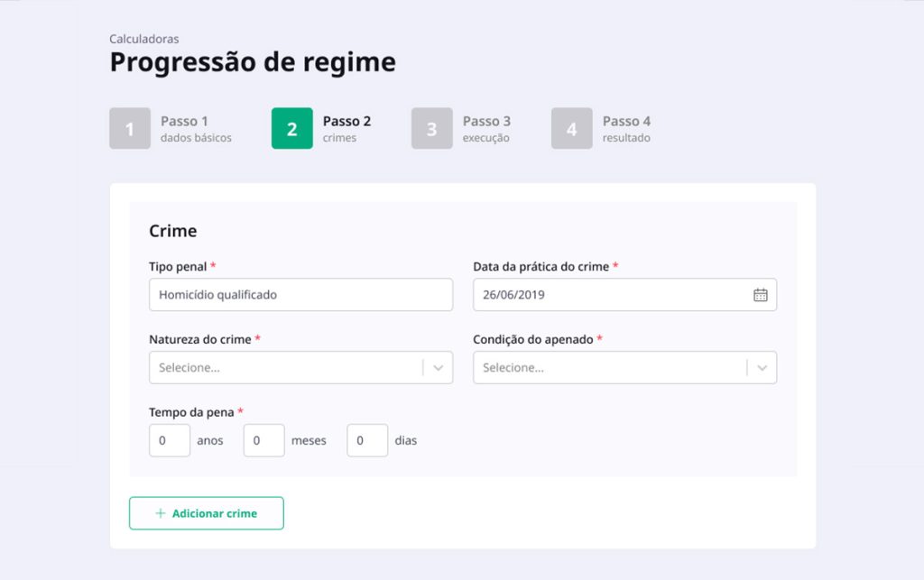Click the number 1 step badge
This screenshot has width=924, height=580.
(x=130, y=129)
